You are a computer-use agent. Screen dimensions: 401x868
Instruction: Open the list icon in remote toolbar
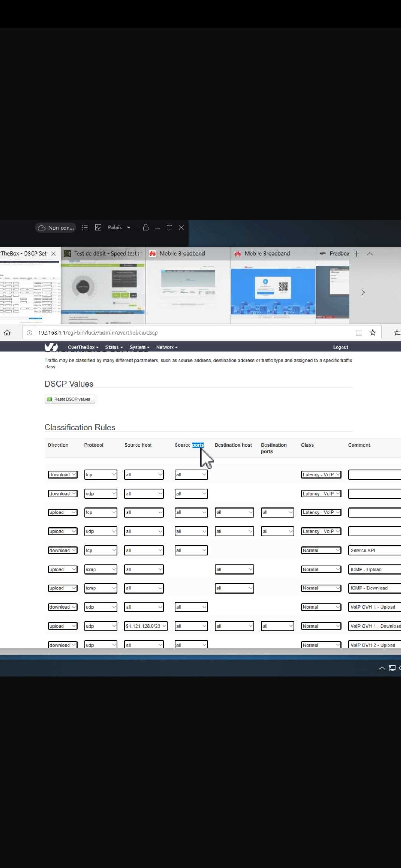point(85,227)
